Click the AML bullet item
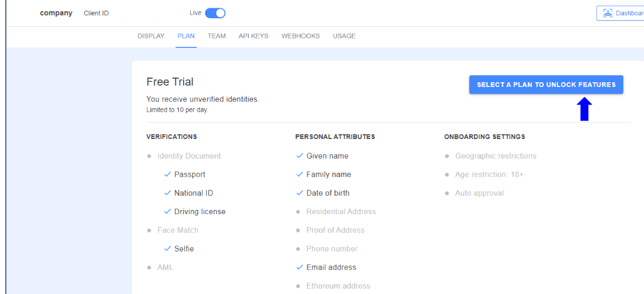This screenshot has height=294, width=644. (160, 267)
